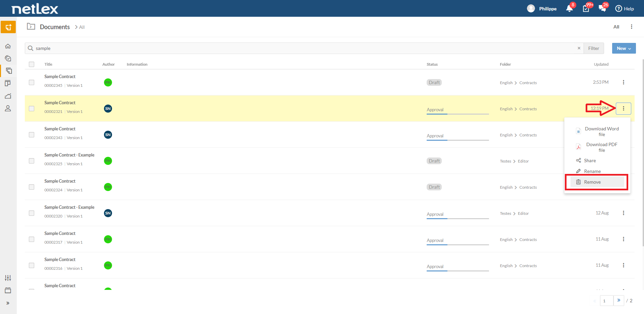Click the netlex logo
This screenshot has height=314, width=644.
[35, 9]
